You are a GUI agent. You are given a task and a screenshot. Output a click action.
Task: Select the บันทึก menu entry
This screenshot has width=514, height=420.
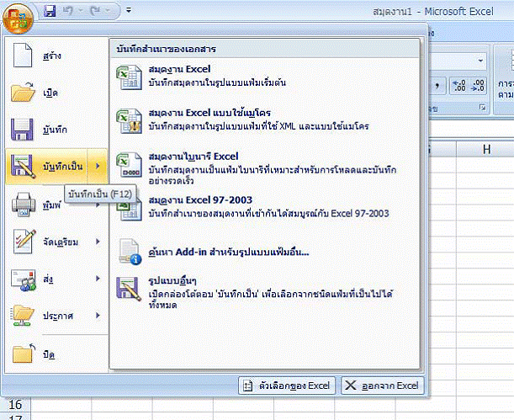pos(56,130)
